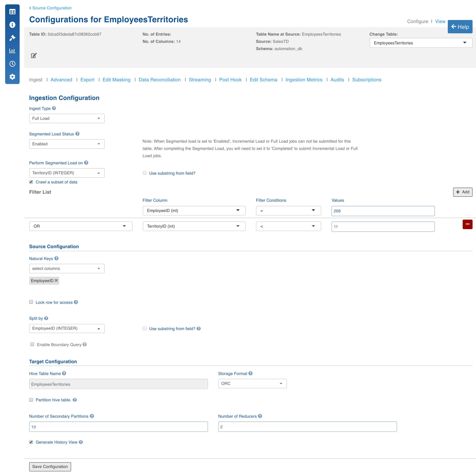This screenshot has width=476, height=474.
Task: Click help icon beside Partition hive table
Action: pyautogui.click(x=75, y=400)
